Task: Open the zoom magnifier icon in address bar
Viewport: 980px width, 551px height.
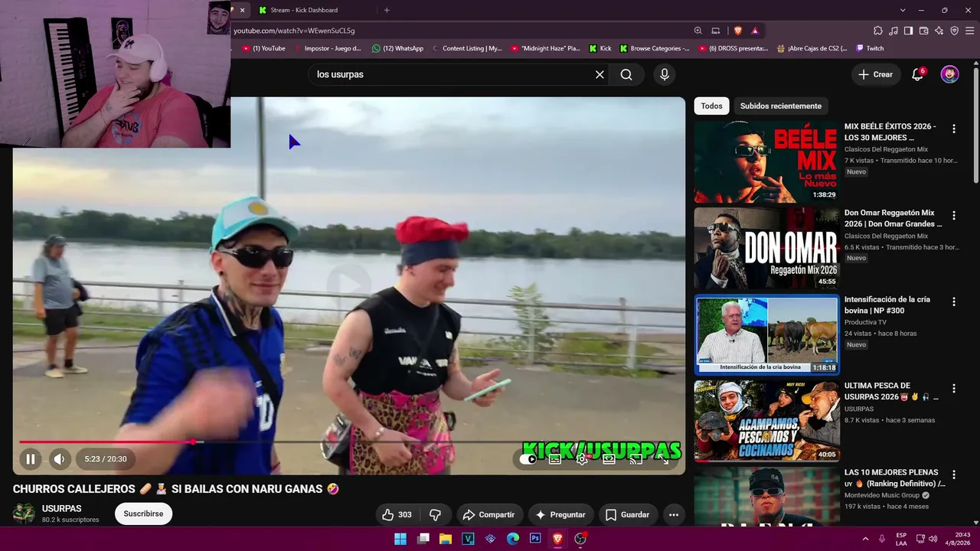Action: [x=697, y=31]
